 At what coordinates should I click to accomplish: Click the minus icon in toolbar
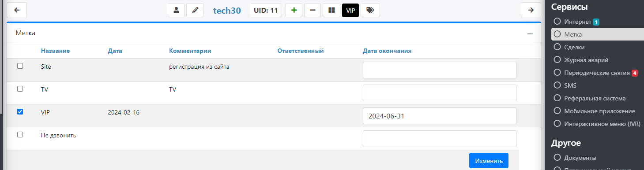click(x=313, y=10)
